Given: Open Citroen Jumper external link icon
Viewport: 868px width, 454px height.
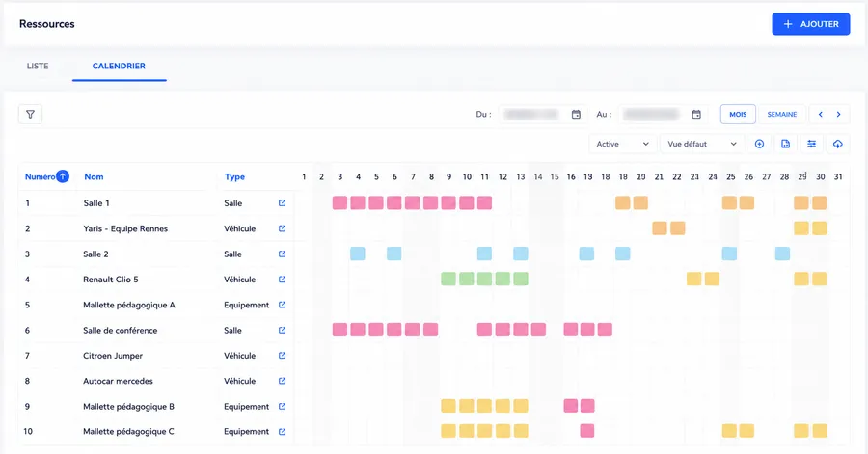Looking at the screenshot, I should pyautogui.click(x=282, y=356).
